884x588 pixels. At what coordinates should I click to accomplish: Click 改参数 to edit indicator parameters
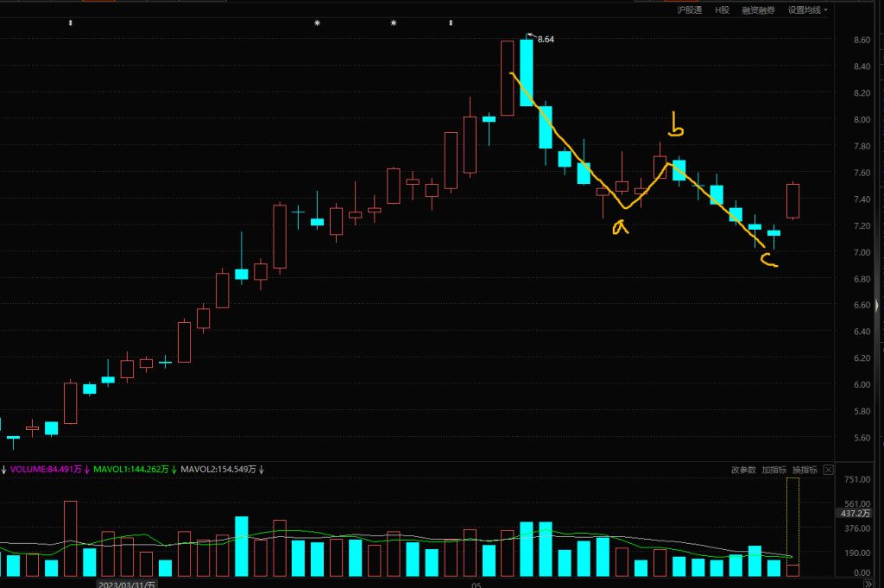pos(743,470)
